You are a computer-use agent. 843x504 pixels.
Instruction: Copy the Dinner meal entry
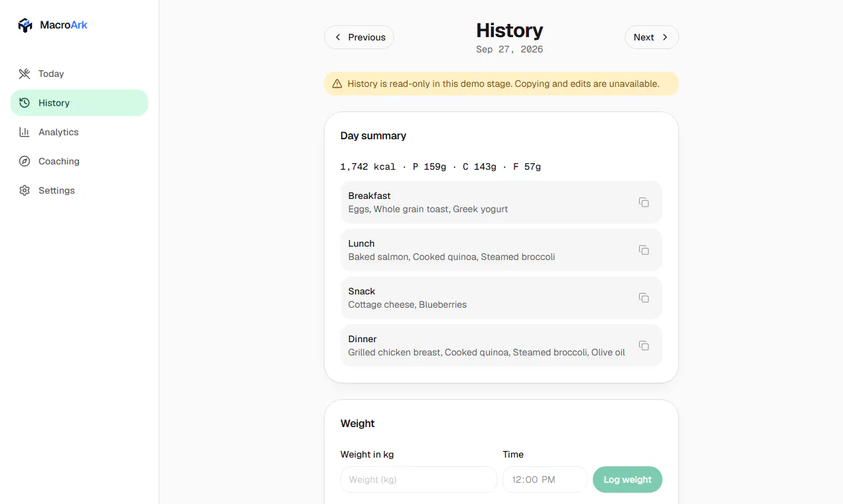(644, 346)
